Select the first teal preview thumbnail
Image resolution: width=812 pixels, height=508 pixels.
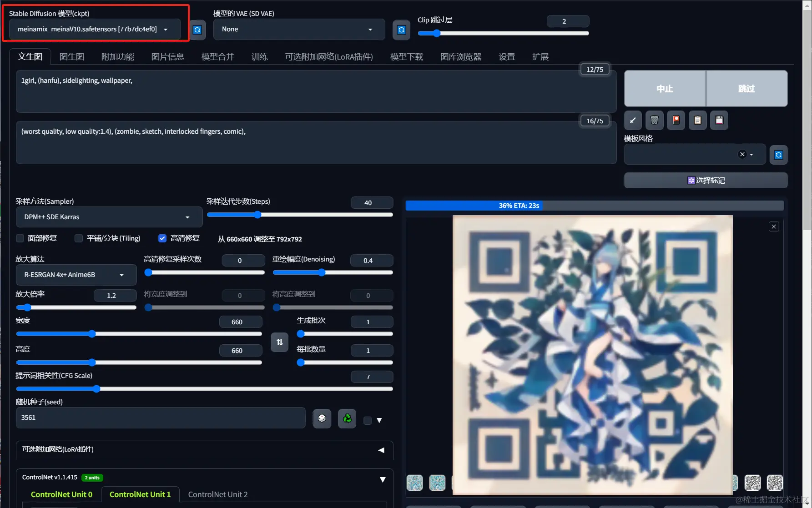[414, 483]
